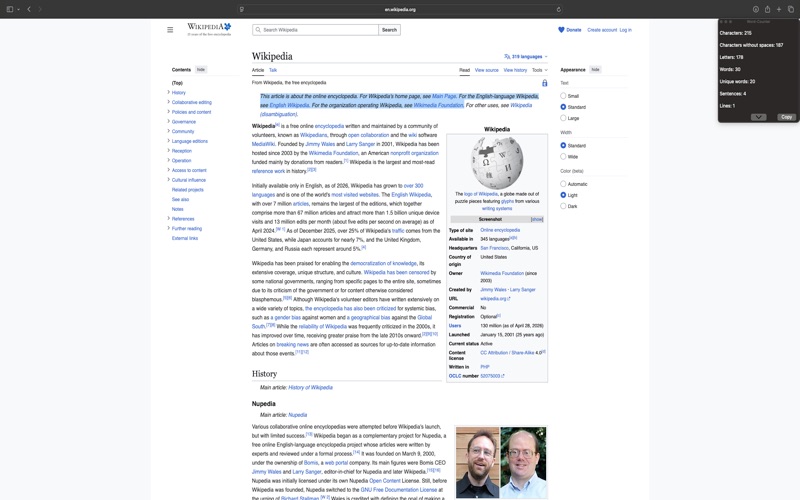Open Wikipedia main hamburger menu
Viewport: 800px width, 500px height.
point(170,30)
